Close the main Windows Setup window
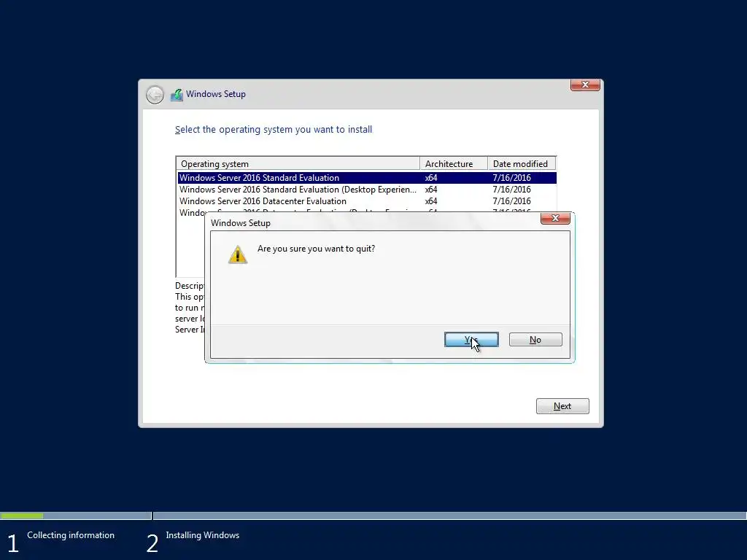The width and height of the screenshot is (747, 560). click(585, 85)
